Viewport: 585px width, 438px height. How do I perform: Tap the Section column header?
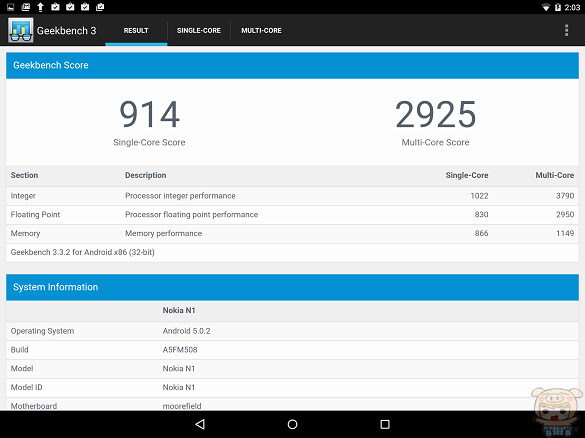click(24, 175)
